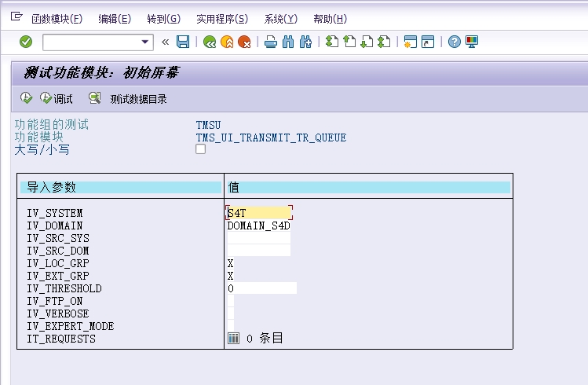Click the IV_EXT_GRP value X
588x385 pixels.
click(231, 276)
